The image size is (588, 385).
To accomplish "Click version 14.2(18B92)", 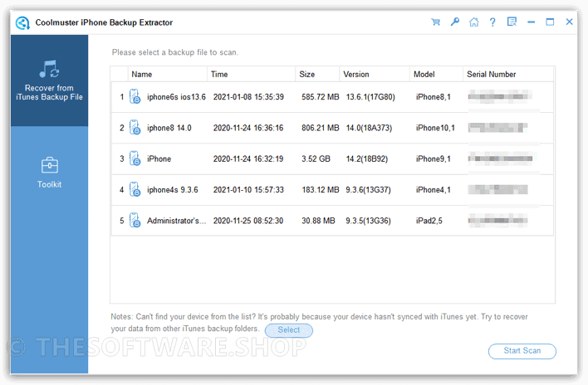I will 367,158.
